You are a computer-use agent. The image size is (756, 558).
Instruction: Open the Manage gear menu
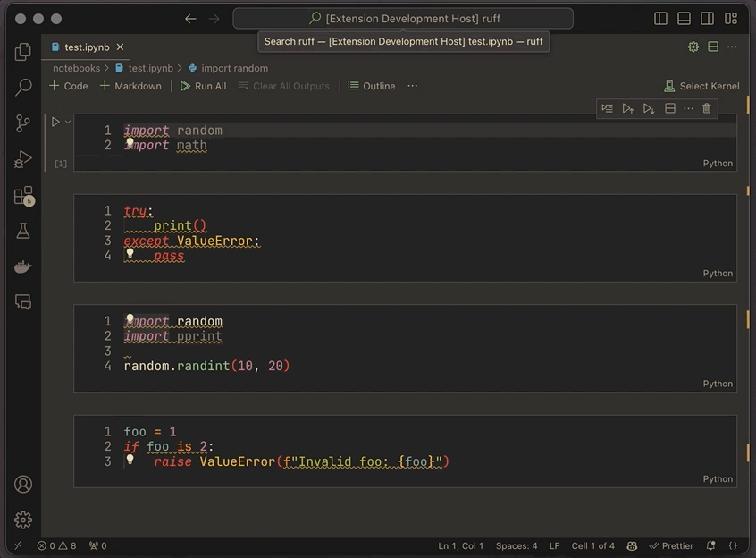(22, 520)
